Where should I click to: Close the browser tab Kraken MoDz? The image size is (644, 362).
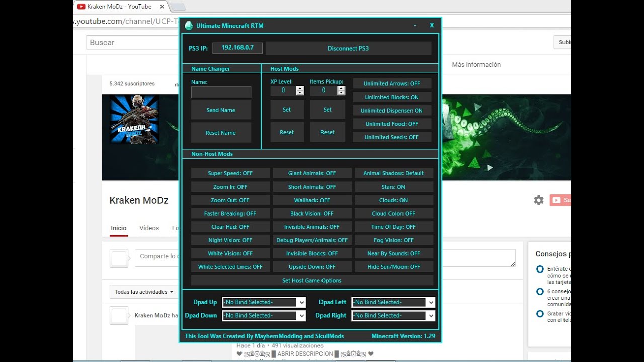tap(162, 7)
